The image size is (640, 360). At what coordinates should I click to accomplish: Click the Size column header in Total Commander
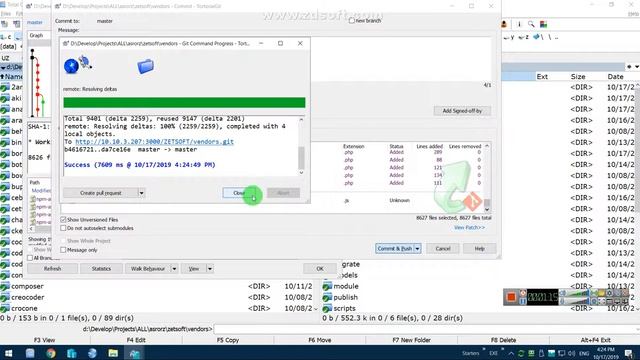578,77
